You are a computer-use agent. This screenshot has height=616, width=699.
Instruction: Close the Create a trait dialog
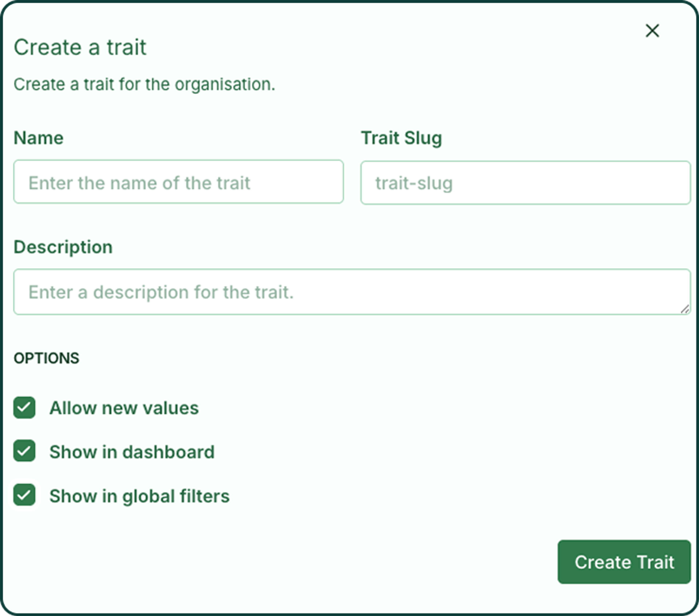click(x=652, y=31)
